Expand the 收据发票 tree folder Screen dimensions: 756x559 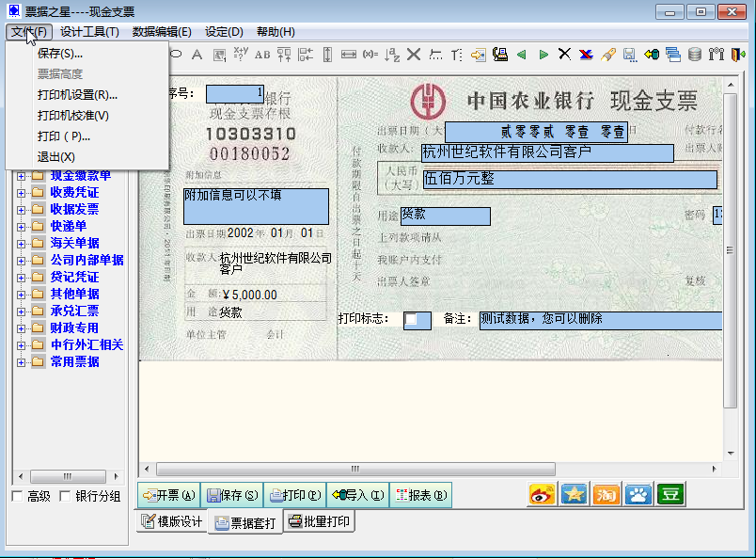click(x=21, y=210)
